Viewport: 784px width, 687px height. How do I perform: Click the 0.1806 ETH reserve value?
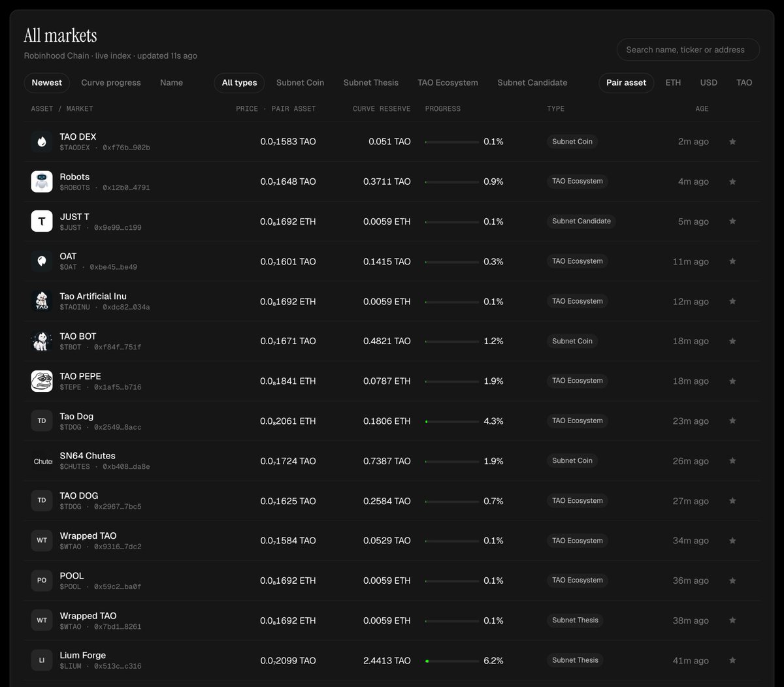(387, 421)
